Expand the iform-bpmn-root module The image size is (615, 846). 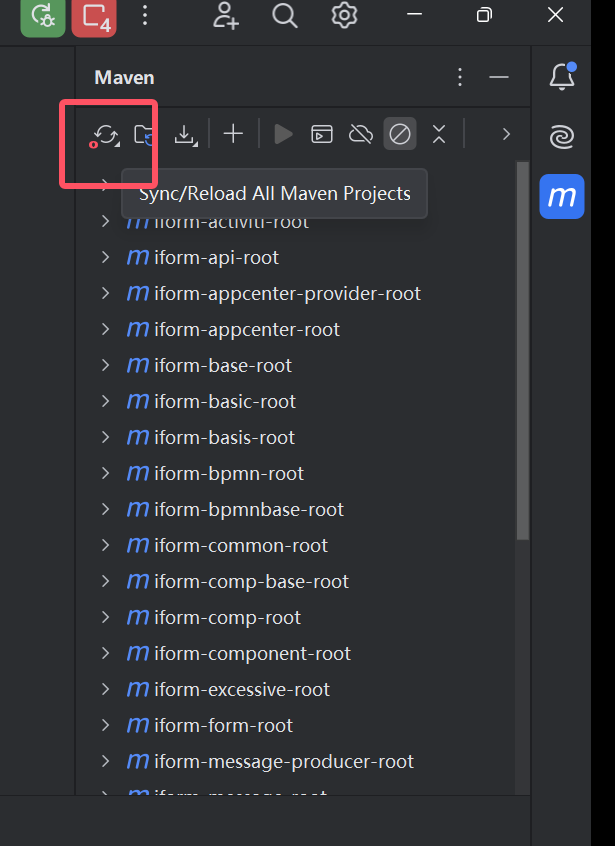tap(105, 474)
